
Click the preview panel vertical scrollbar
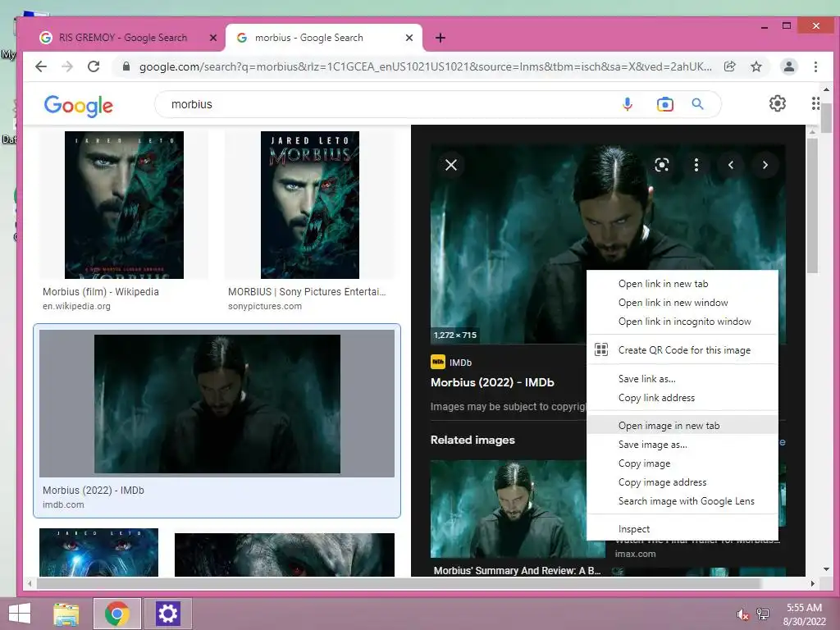click(812, 206)
